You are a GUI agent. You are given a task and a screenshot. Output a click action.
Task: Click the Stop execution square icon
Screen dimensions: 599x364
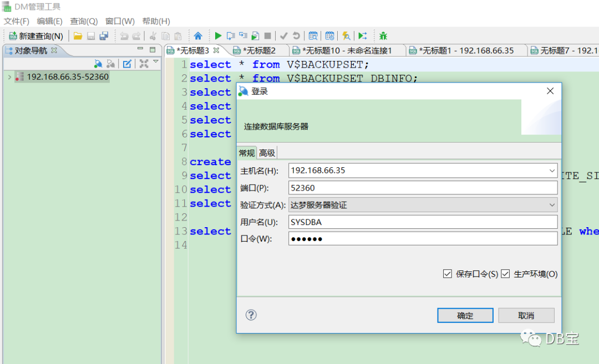268,36
